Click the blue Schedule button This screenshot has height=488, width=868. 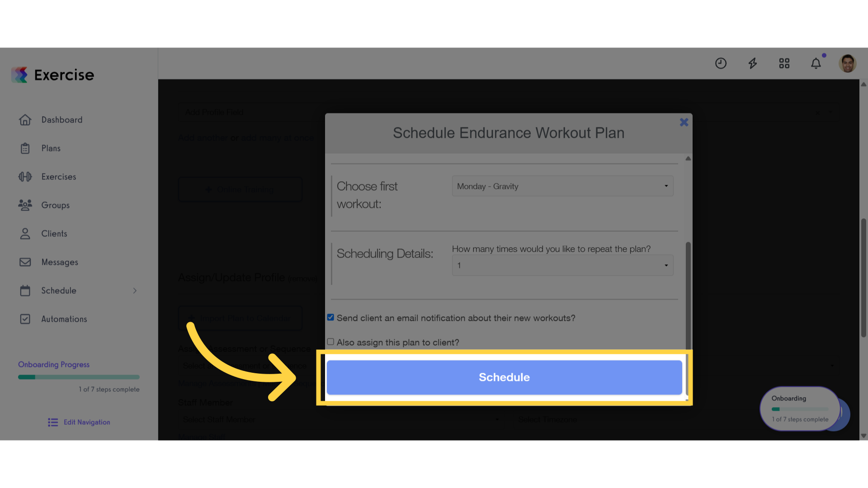point(504,377)
